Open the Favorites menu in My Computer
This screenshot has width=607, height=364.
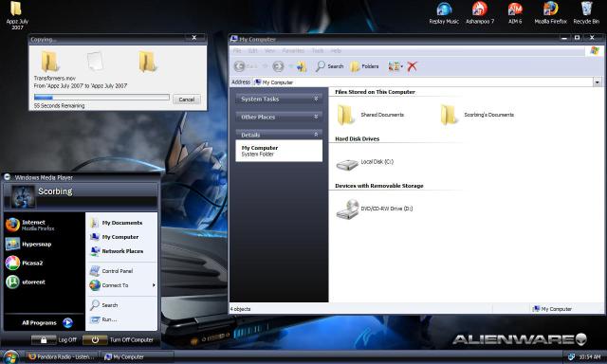(293, 50)
